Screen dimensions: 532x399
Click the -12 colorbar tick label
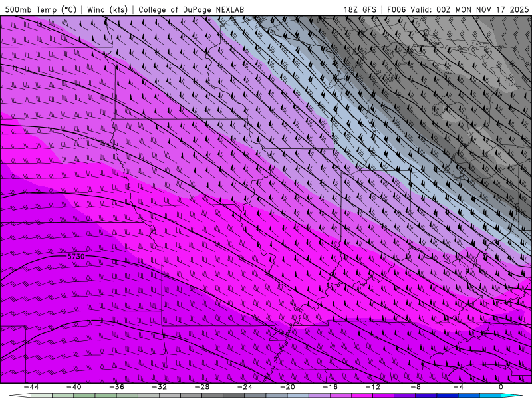(373, 387)
